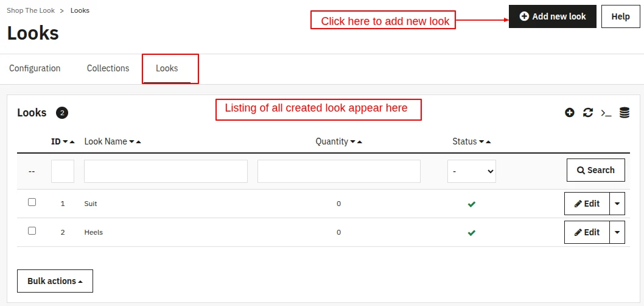Viewport: 644px width, 306px height.
Task: Click the Heels look name cell
Action: point(94,232)
